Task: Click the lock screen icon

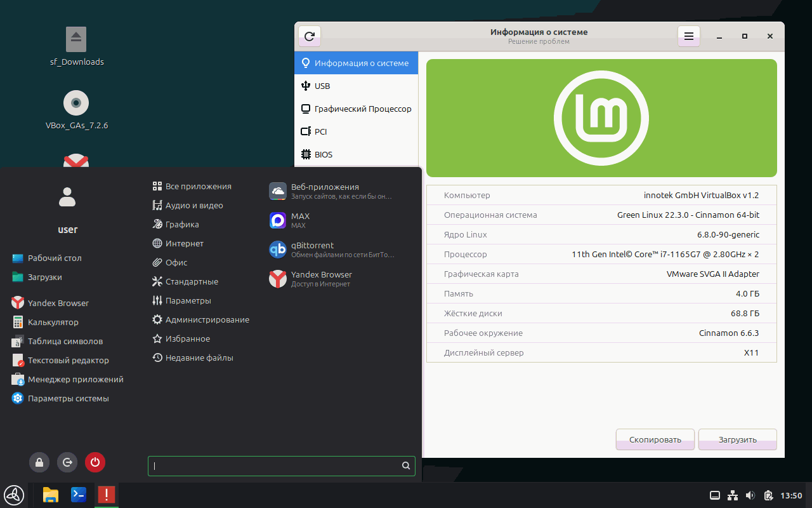Action: tap(39, 462)
